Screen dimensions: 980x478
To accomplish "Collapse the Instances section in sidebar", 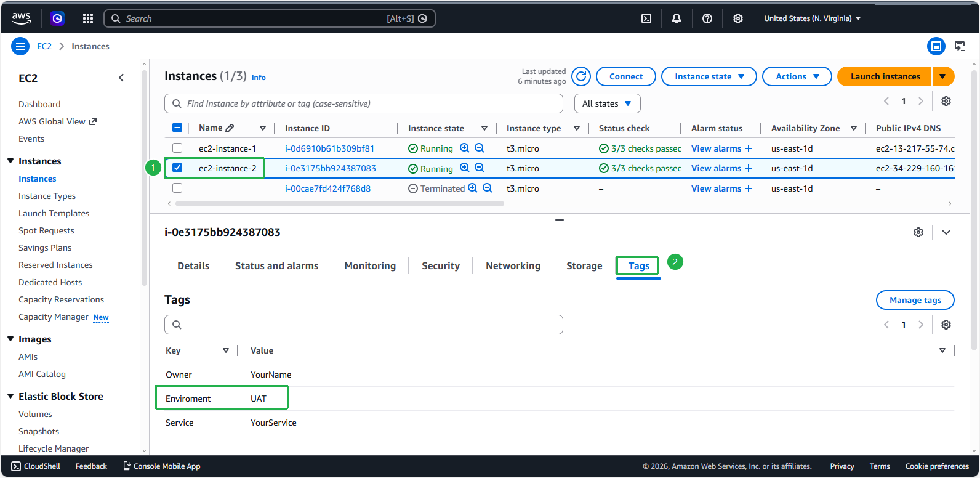I will (10, 161).
